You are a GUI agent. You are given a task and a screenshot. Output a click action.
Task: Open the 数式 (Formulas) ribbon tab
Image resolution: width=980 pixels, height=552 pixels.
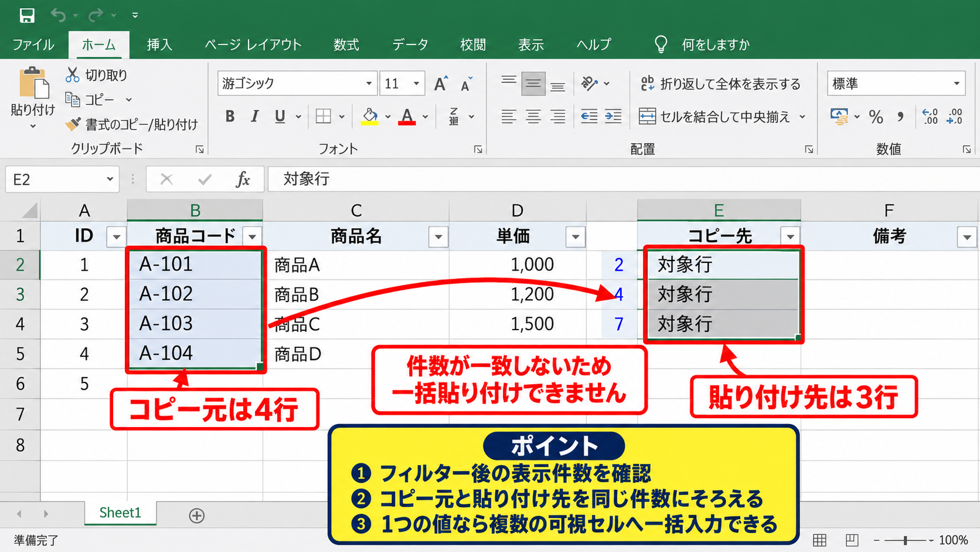pyautogui.click(x=346, y=45)
